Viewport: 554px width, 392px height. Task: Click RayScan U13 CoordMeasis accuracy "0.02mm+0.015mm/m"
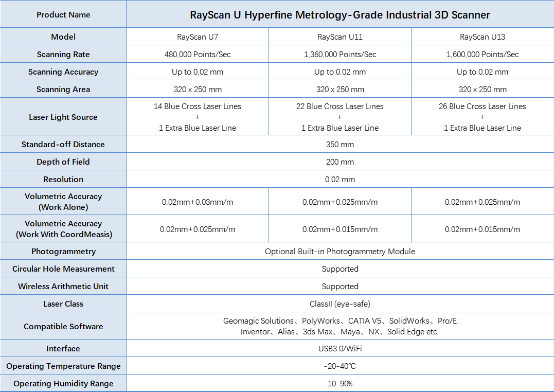click(x=482, y=229)
